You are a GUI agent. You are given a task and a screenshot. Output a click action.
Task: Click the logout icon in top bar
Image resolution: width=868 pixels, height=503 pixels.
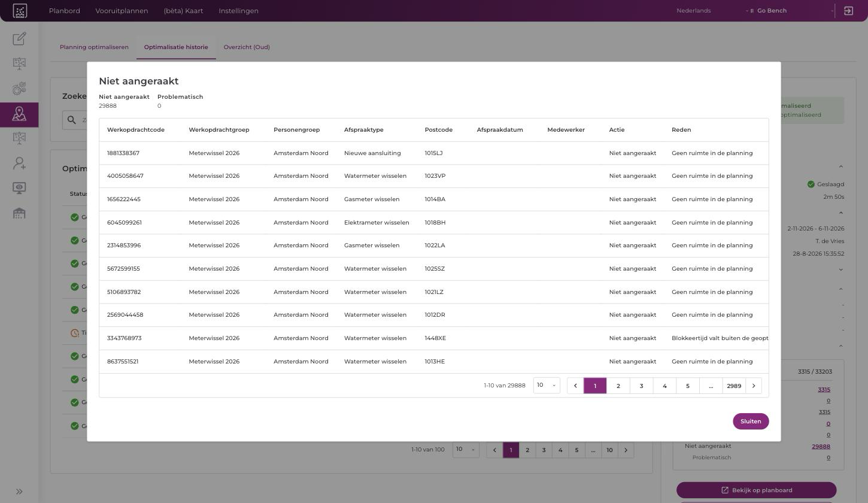click(848, 11)
